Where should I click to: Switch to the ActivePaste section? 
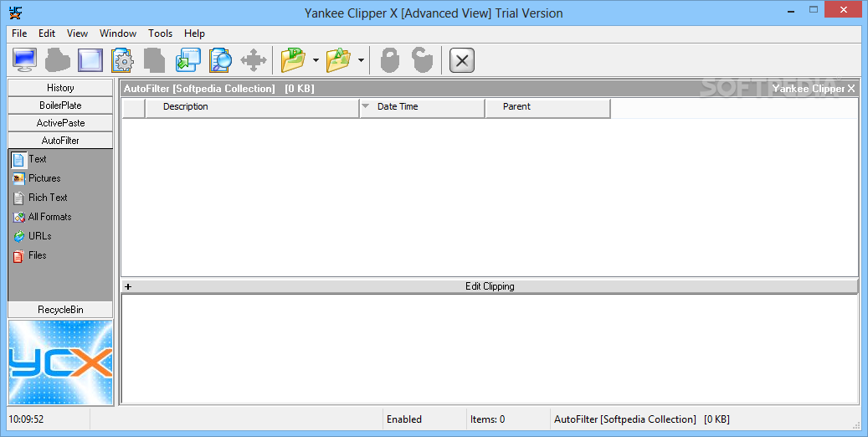[x=60, y=123]
